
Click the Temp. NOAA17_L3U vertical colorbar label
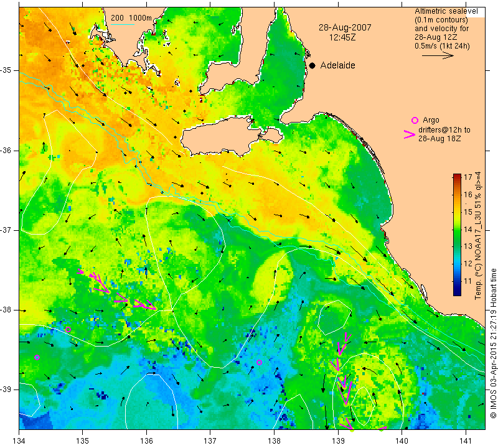[x=478, y=236]
